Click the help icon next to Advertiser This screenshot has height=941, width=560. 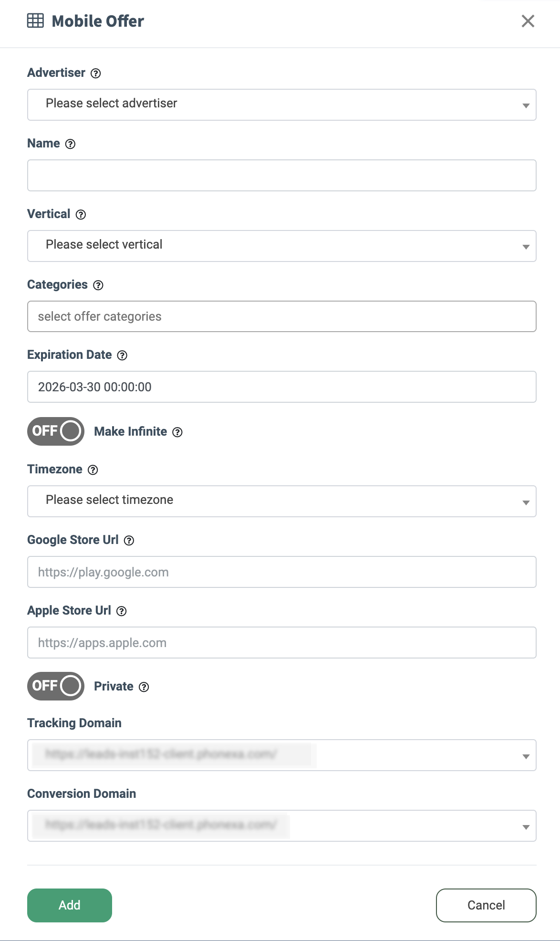click(x=96, y=73)
